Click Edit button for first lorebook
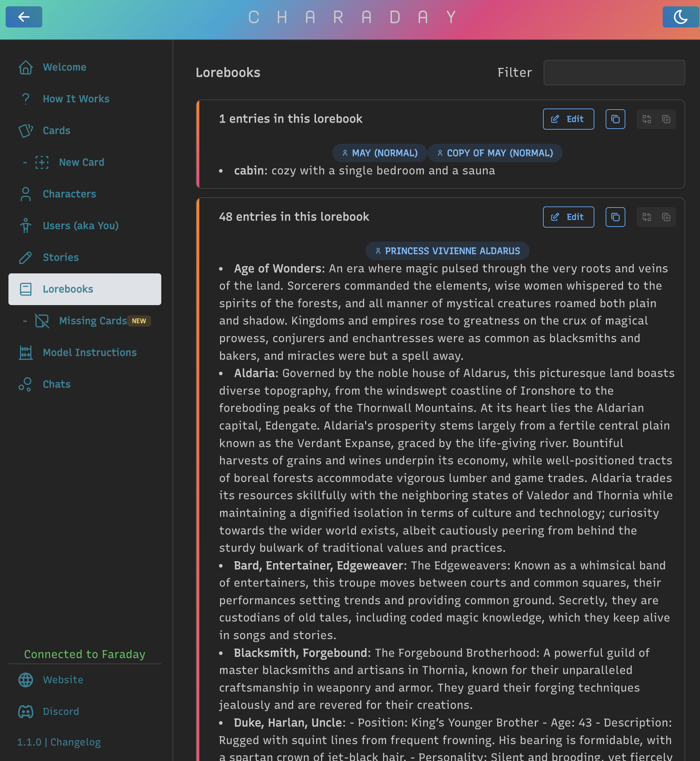700x761 pixels. coord(568,119)
